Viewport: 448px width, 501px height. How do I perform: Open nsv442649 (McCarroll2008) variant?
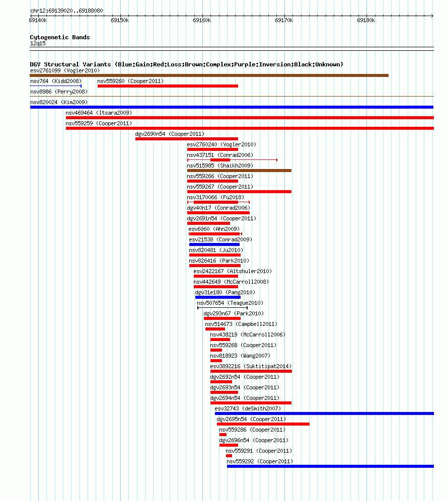coord(231,282)
